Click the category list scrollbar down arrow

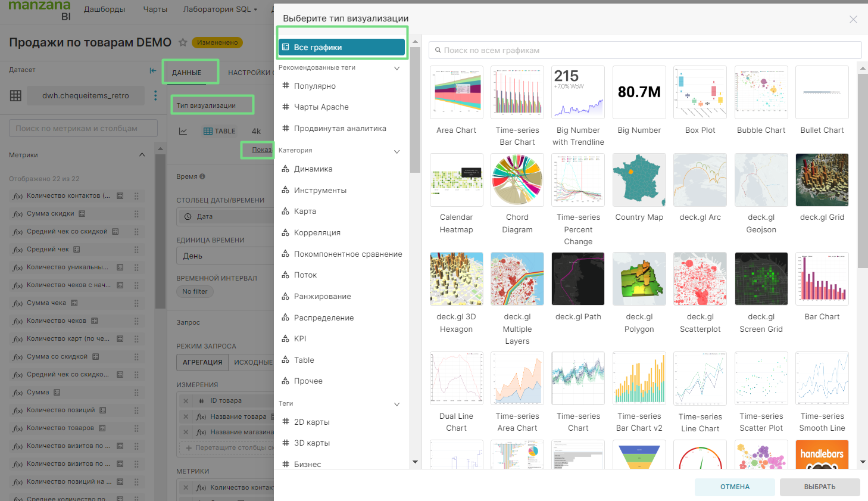pyautogui.click(x=415, y=462)
